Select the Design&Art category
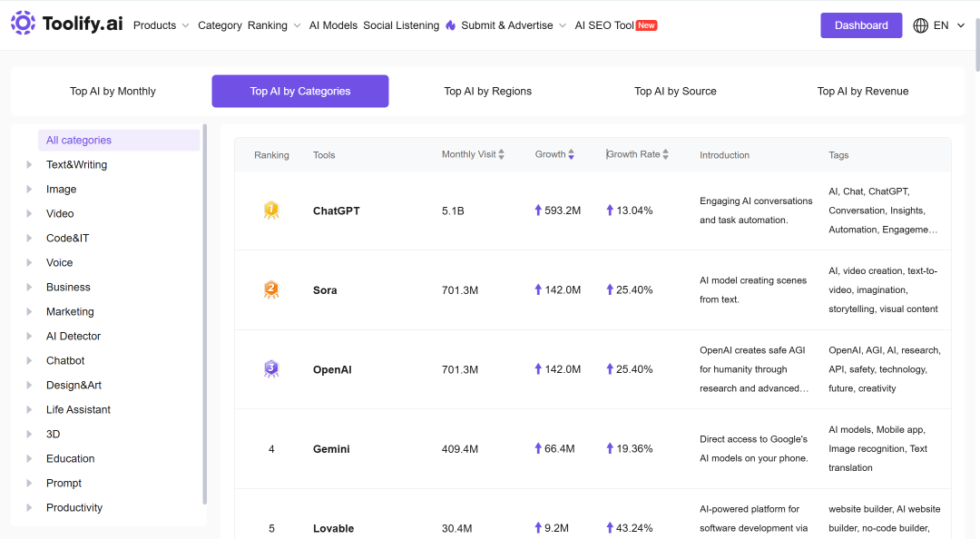This screenshot has width=980, height=539. 73,385
